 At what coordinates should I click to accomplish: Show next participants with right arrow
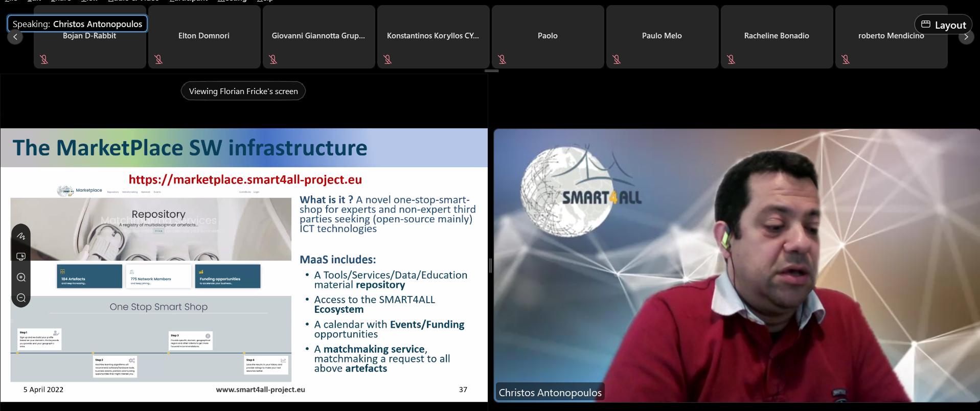(966, 37)
